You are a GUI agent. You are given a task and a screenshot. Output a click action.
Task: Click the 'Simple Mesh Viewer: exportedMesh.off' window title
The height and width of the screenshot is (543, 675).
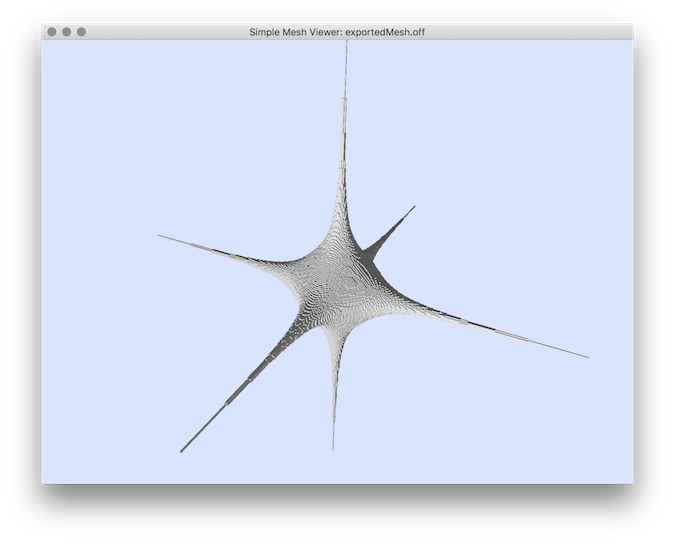338,32
